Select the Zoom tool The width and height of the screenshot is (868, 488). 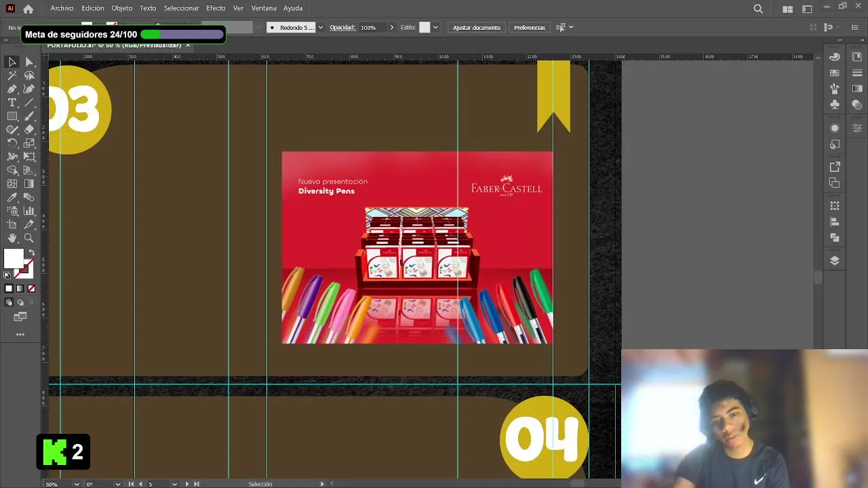click(29, 238)
